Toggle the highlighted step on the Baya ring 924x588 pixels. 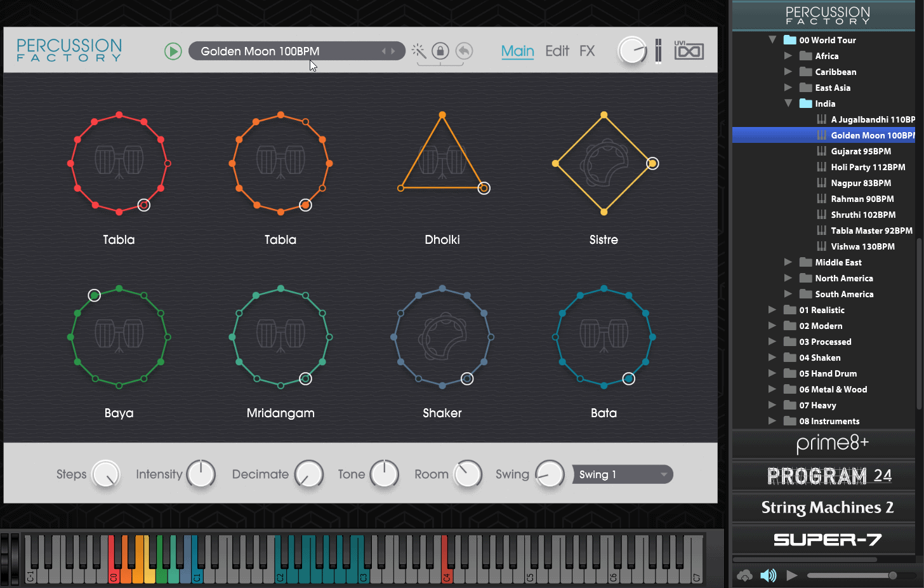point(95,295)
